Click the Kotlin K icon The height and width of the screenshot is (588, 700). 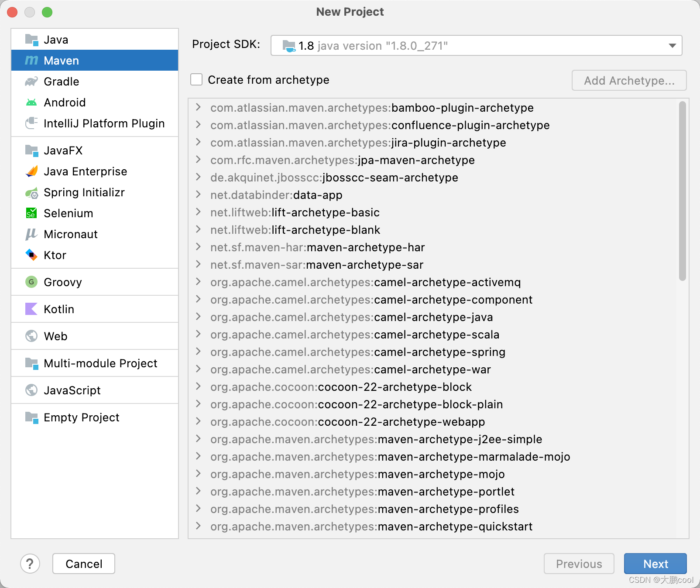click(31, 309)
